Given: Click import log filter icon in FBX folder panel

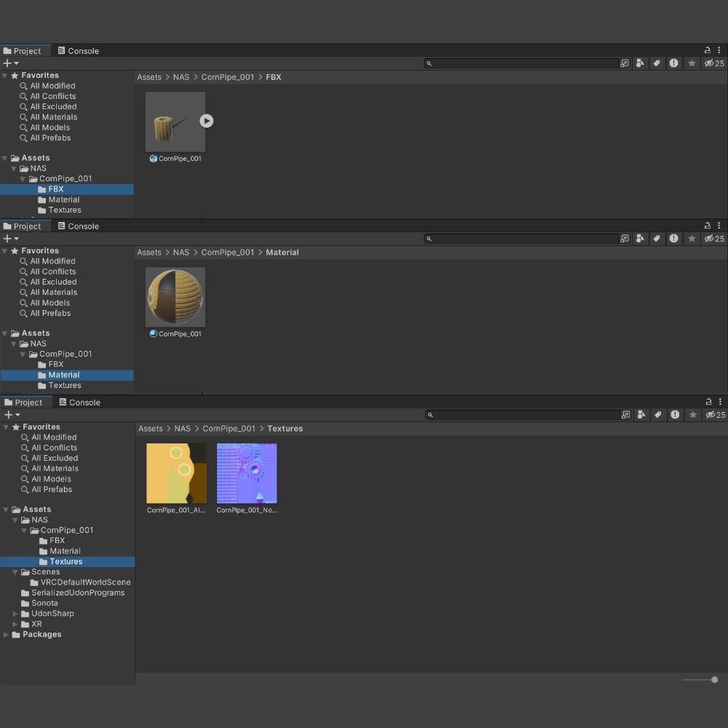Looking at the screenshot, I should tap(673, 63).
